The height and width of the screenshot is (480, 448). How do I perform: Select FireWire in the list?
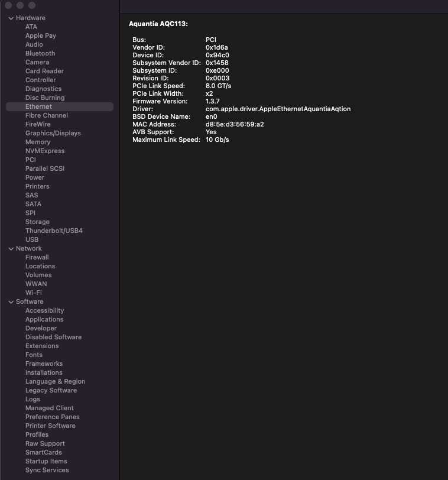click(38, 125)
